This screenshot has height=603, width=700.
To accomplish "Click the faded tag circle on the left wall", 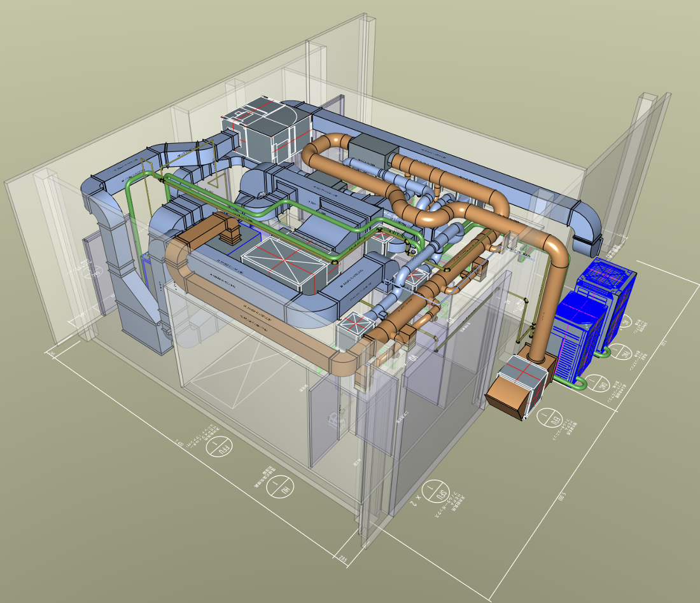I will click(92, 271).
